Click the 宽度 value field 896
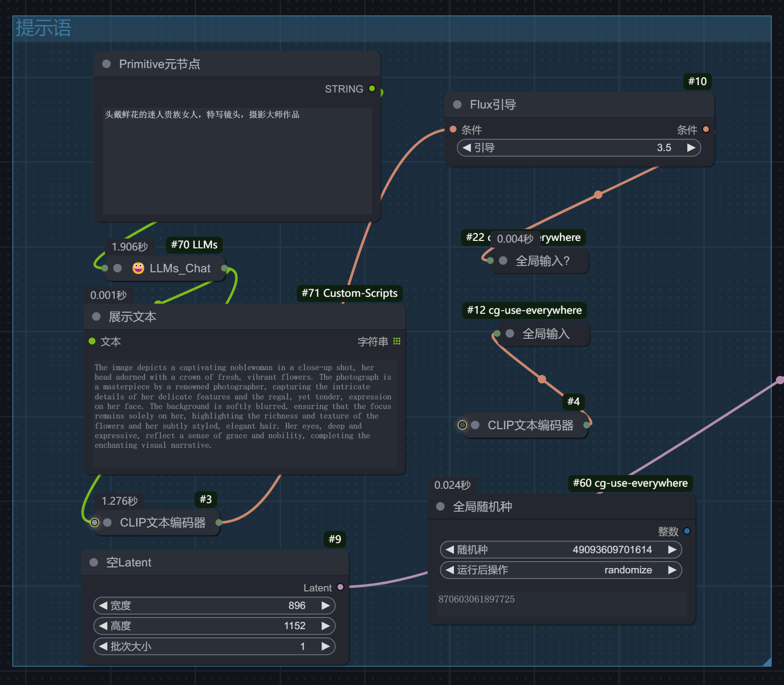 pyautogui.click(x=297, y=605)
